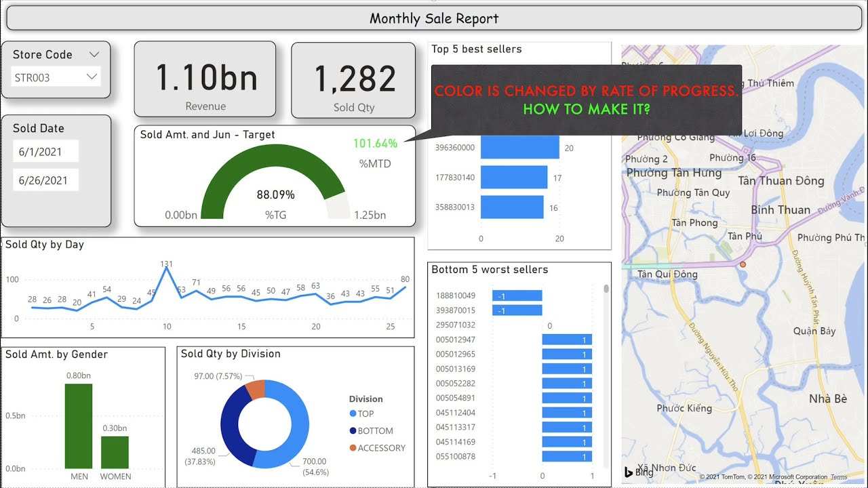Click the Sold Qty by Division chart title
Image resolution: width=868 pixels, height=488 pixels.
[x=231, y=354]
